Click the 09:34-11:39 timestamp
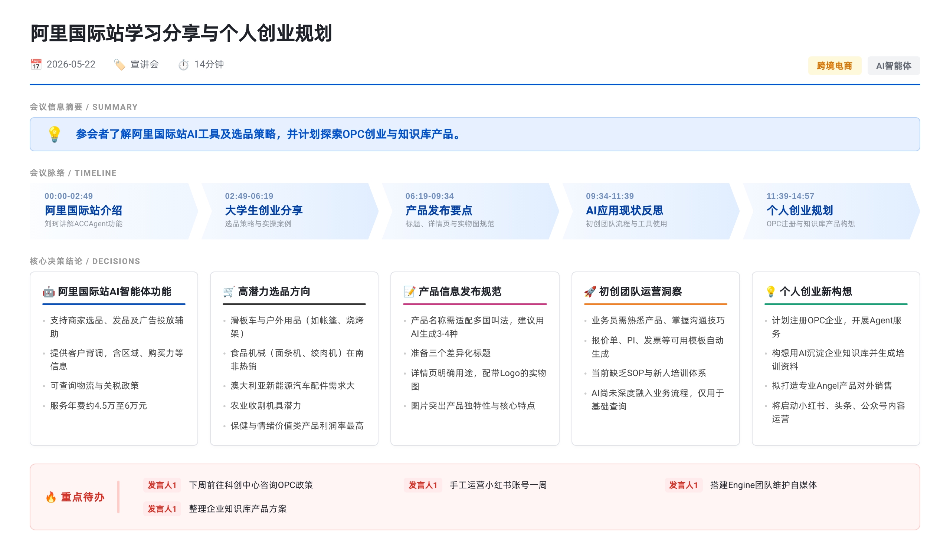 click(x=610, y=196)
